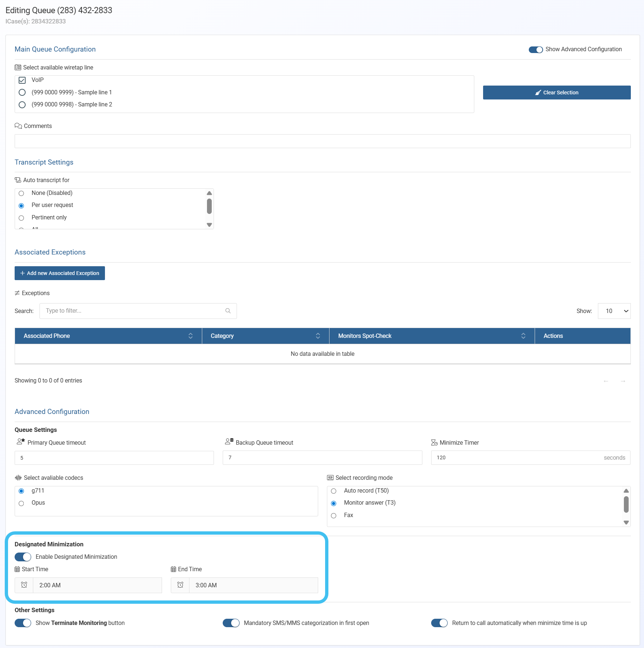Select Sample line 1 wiretap option

click(22, 92)
